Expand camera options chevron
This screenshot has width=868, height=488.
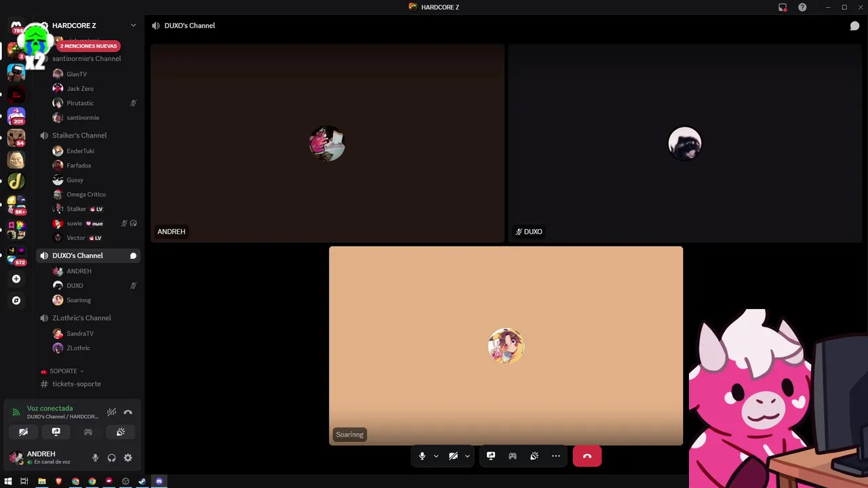pos(467,456)
